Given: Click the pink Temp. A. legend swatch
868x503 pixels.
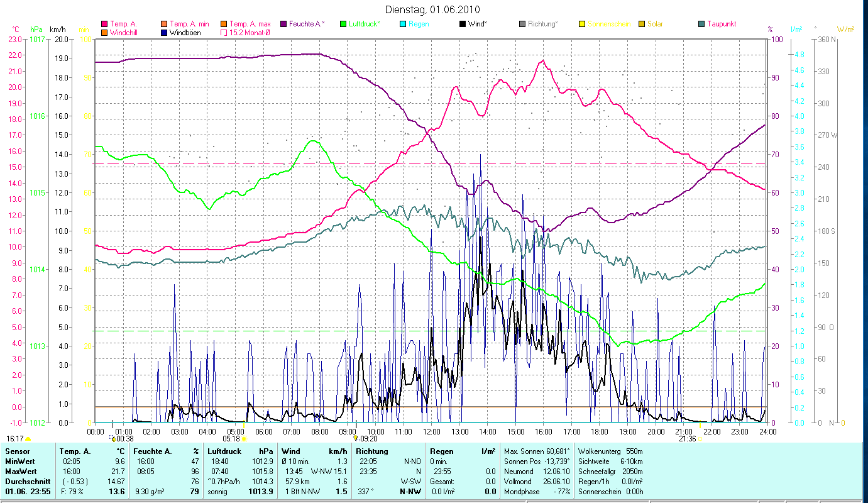Looking at the screenshot, I should click(104, 24).
